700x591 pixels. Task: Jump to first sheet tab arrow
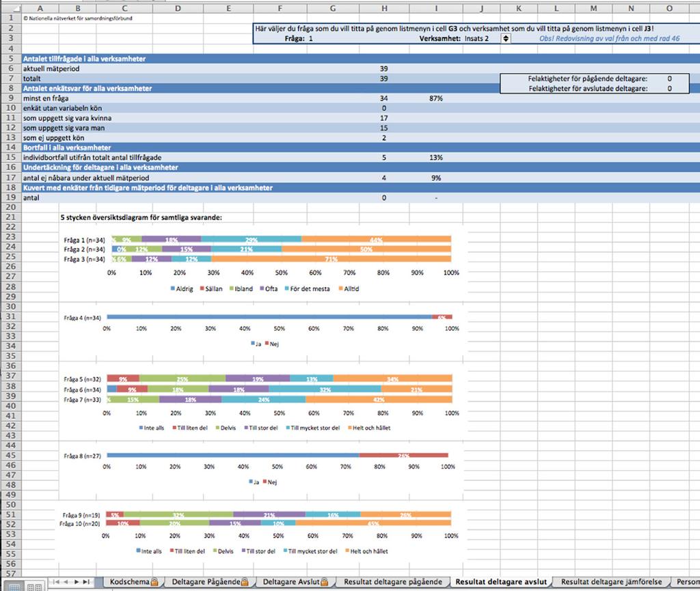click(x=56, y=581)
